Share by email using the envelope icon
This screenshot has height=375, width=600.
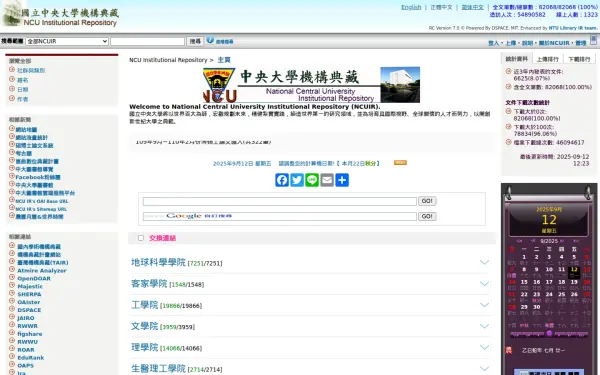point(327,180)
